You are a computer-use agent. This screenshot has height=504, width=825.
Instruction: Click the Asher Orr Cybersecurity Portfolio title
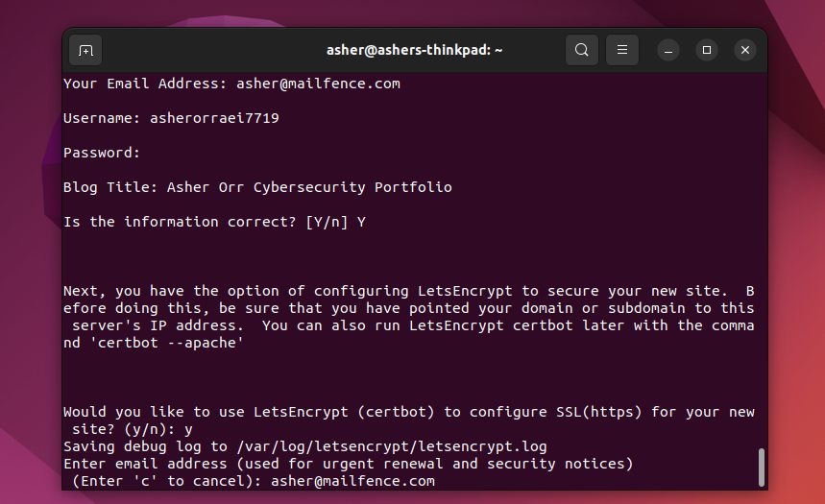309,187
